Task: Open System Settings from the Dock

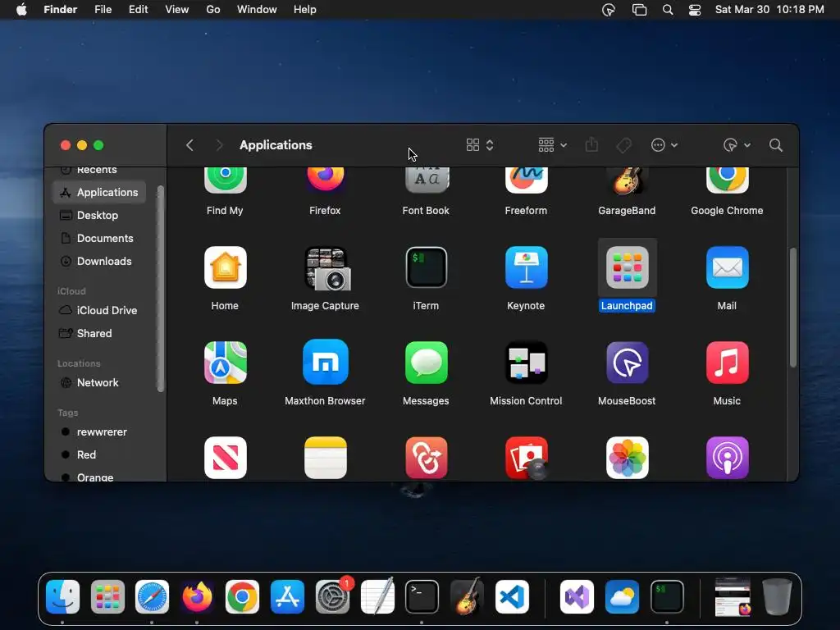Action: [333, 596]
